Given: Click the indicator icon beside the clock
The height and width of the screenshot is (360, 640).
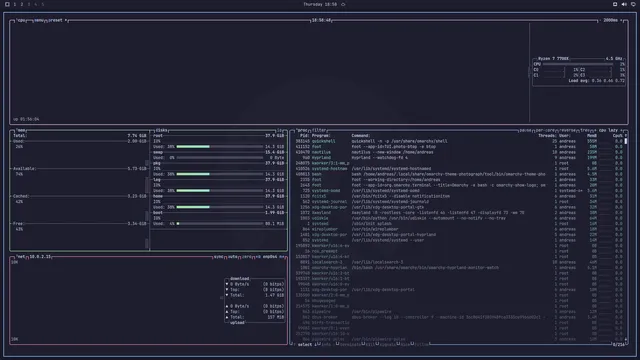Looking at the screenshot, I should [343, 4].
